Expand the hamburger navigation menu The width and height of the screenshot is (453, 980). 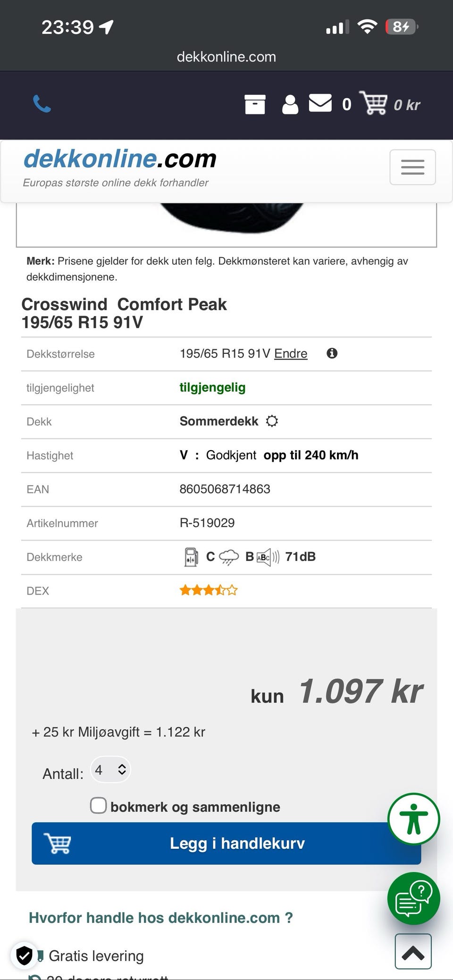[x=412, y=167]
